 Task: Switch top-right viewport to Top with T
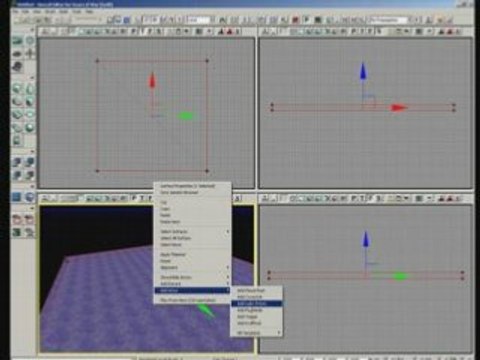tap(363, 32)
